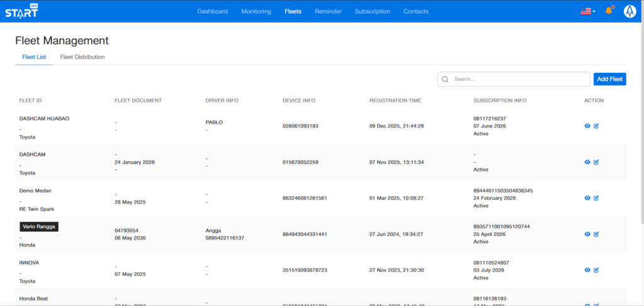Image resolution: width=644 pixels, height=306 pixels.
Task: Click edit icon for Demo Medan
Action: tap(596, 198)
